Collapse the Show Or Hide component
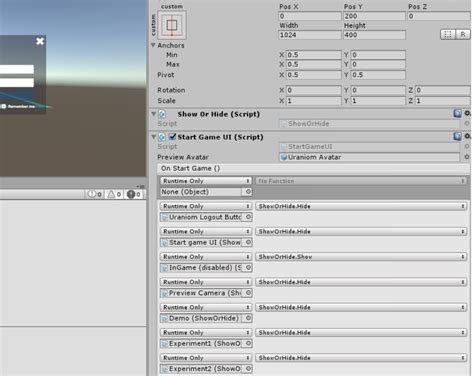The image size is (474, 376). tap(154, 114)
